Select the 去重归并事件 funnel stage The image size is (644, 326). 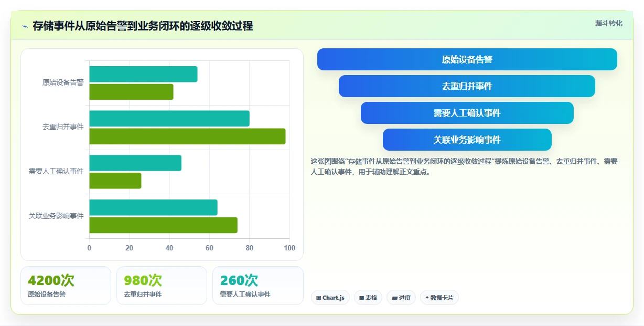click(x=467, y=86)
